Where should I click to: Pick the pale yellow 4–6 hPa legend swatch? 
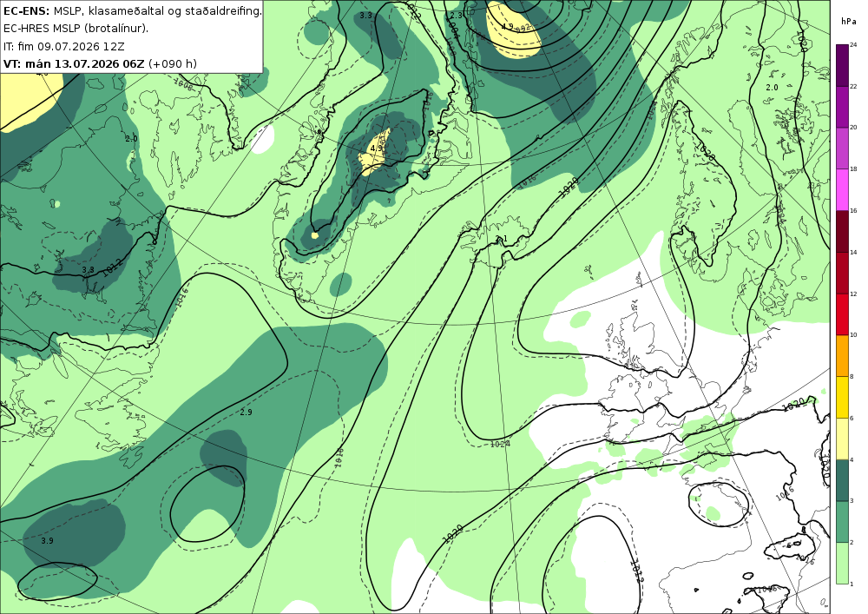click(x=842, y=438)
